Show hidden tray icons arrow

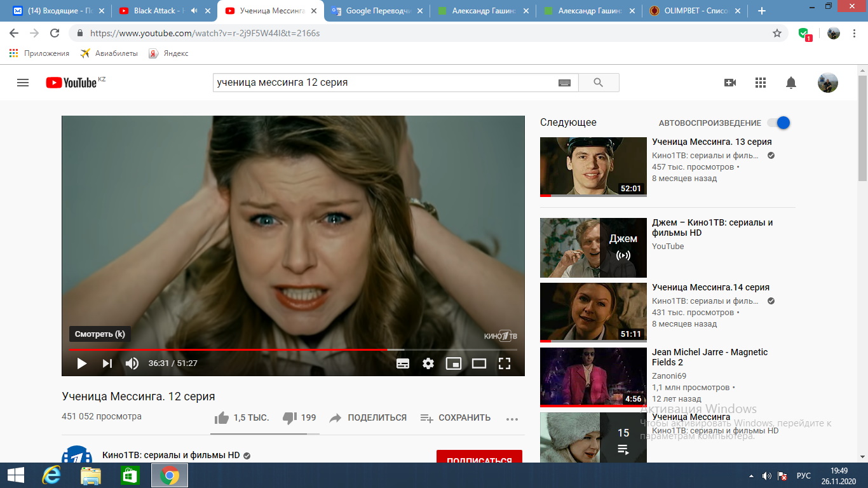(752, 475)
